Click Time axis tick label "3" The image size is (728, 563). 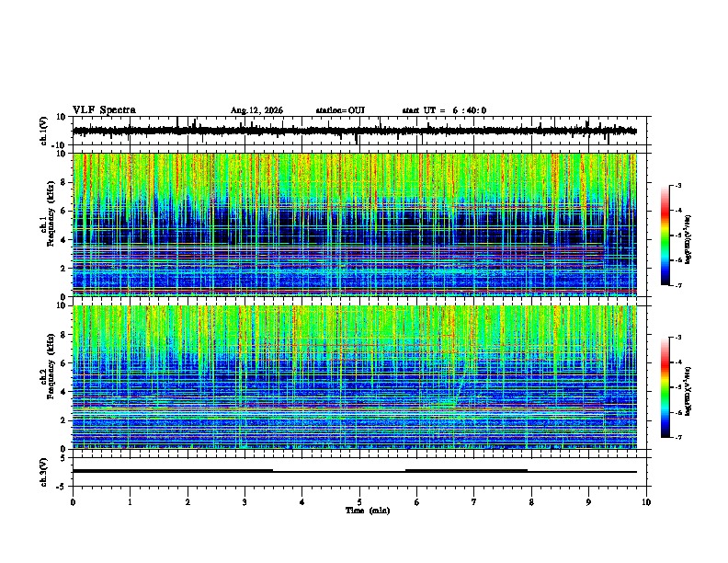[245, 502]
